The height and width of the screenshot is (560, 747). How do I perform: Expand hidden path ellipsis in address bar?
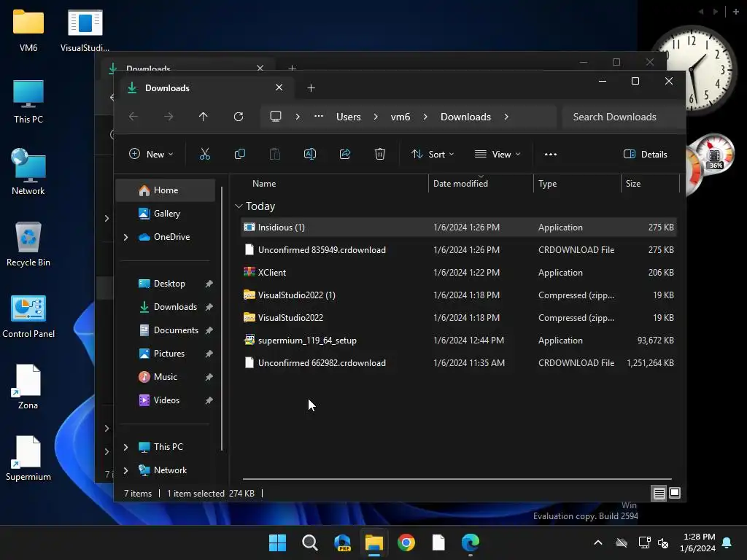[x=319, y=117]
